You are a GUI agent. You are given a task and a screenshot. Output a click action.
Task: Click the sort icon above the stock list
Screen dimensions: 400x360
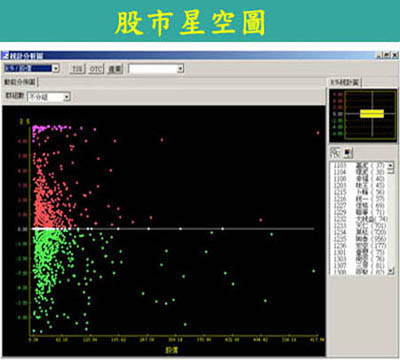click(335, 153)
